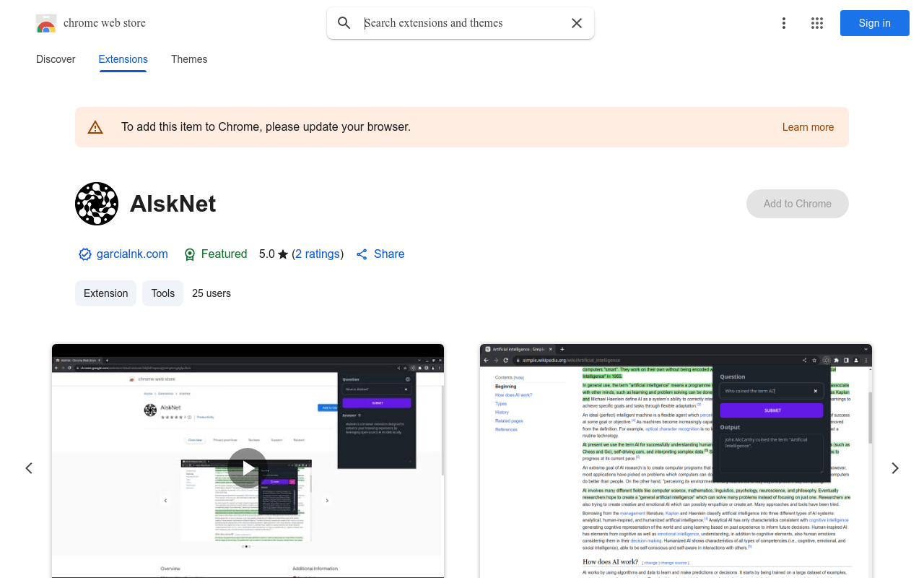Screen dimensions: 924x578
Task: Click the Share link text
Action: pyautogui.click(x=389, y=254)
